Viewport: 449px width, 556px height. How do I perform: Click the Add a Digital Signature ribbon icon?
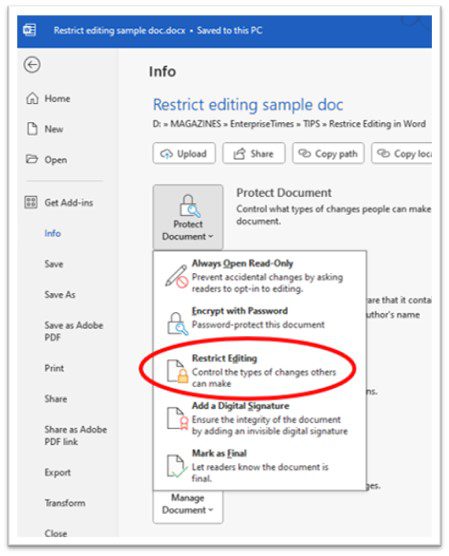[177, 418]
